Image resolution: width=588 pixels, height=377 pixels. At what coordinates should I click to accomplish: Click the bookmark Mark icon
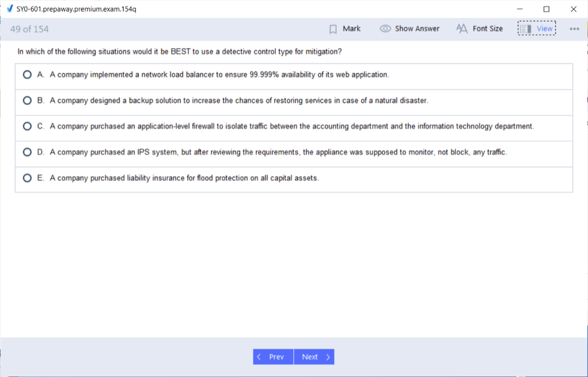333,29
